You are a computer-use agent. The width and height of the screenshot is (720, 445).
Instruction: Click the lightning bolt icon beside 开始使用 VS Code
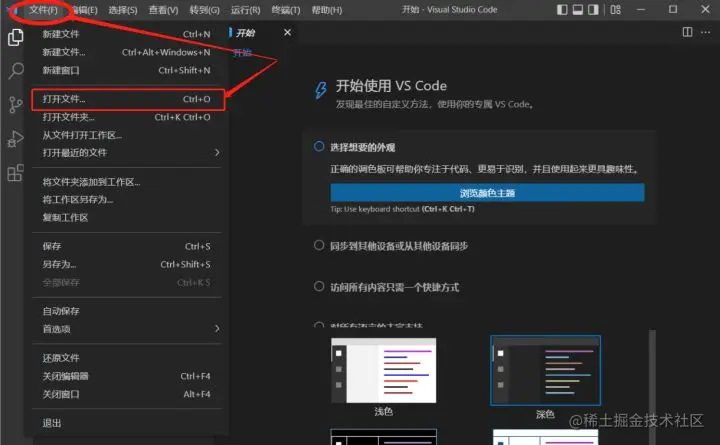pyautogui.click(x=321, y=90)
